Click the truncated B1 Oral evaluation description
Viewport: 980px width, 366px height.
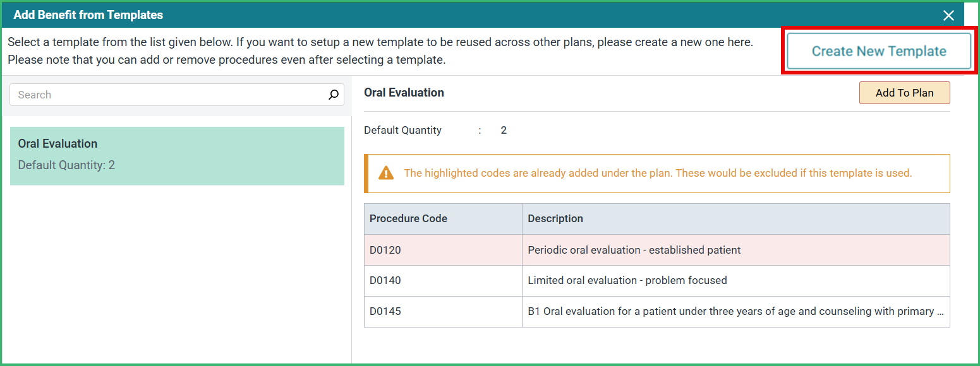click(x=736, y=311)
